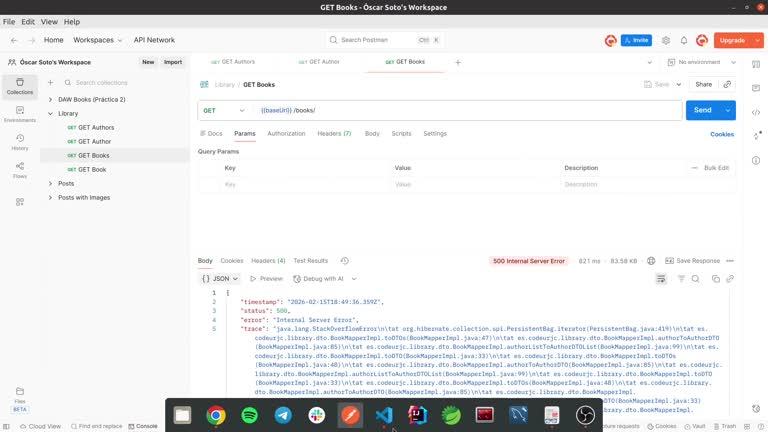The height and width of the screenshot is (432, 768).
Task: Open network information globe icon
Action: [651, 261]
